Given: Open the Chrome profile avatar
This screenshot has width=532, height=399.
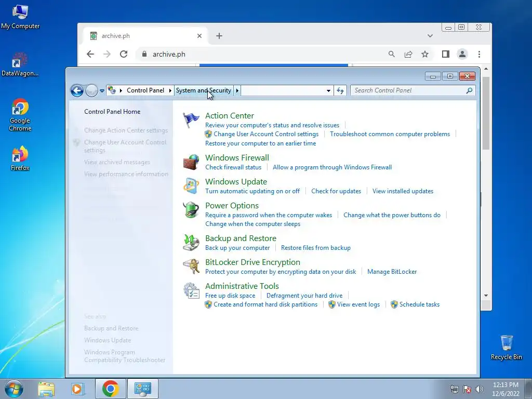Looking at the screenshot, I should pos(462,54).
